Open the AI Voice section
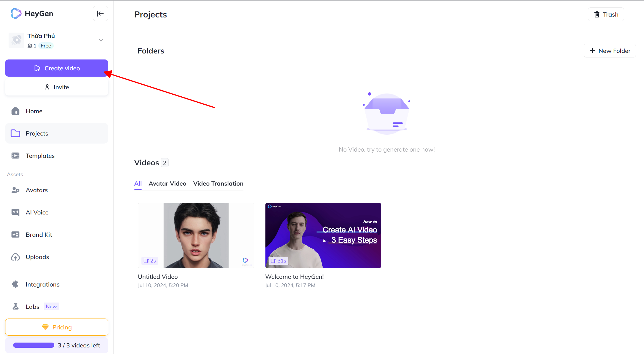 point(37,212)
